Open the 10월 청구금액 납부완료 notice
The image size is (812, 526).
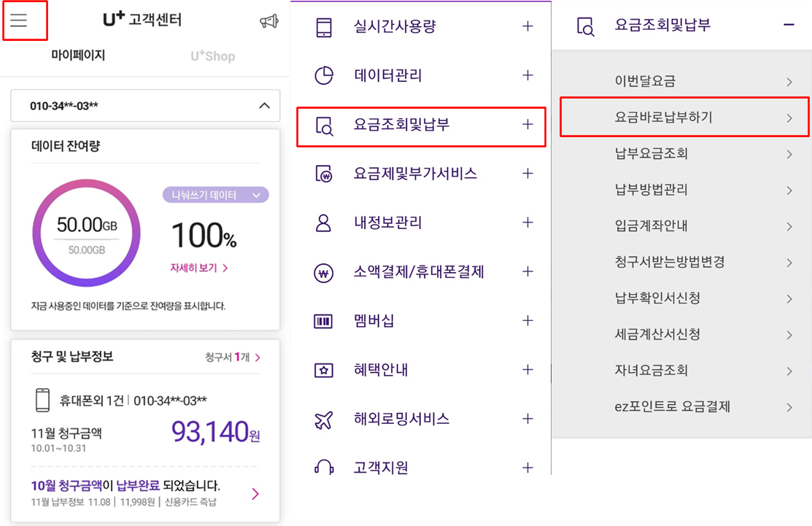(145, 493)
